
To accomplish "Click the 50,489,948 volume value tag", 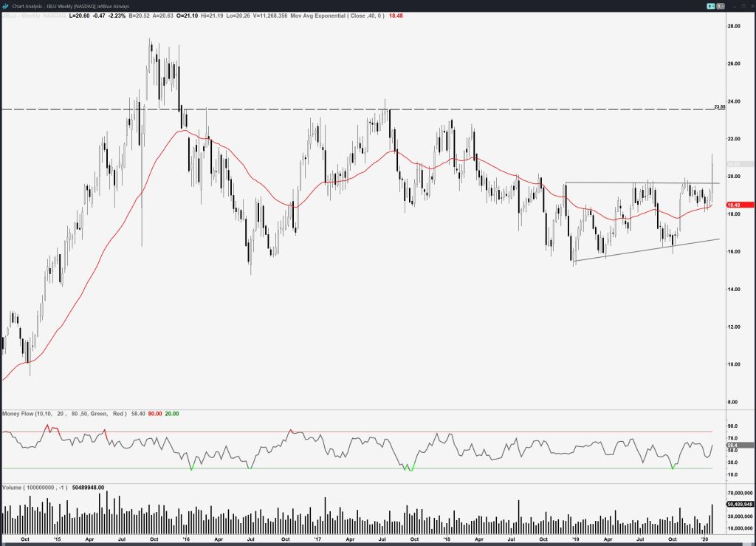I will (x=740, y=505).
